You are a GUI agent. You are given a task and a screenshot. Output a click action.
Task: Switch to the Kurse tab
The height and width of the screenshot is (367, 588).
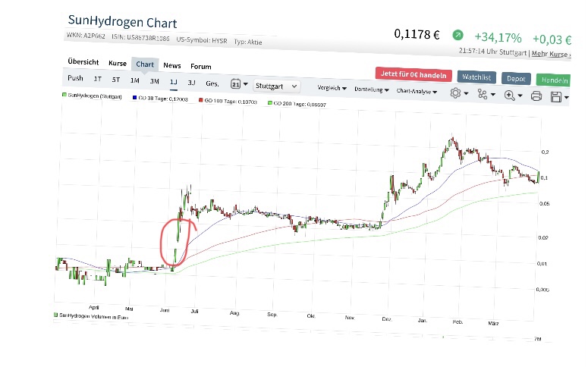click(x=118, y=64)
